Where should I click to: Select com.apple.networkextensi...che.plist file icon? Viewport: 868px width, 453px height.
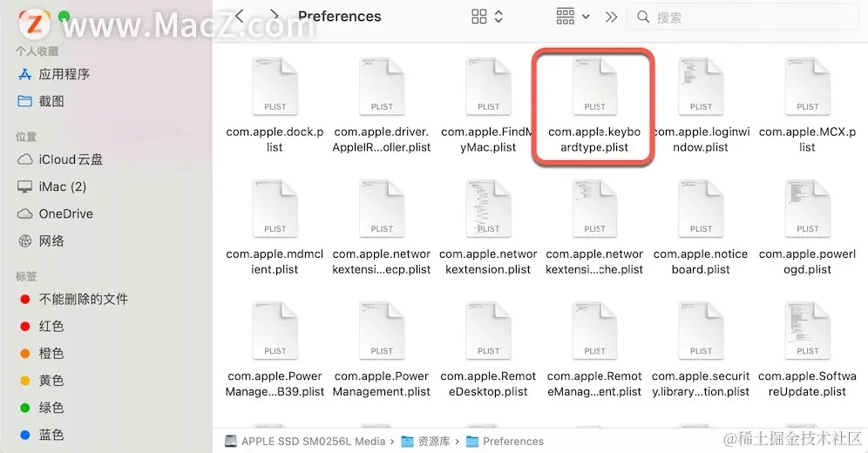594,208
